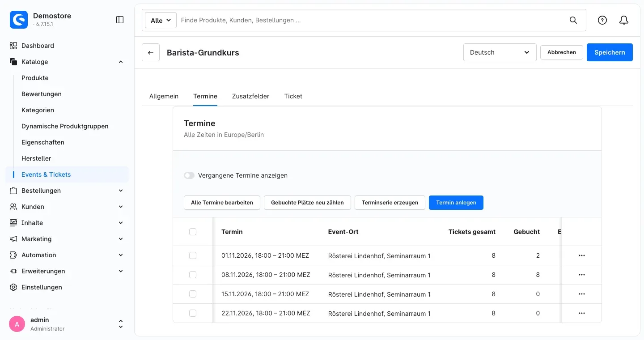Go back using the arrow button
Screen dimensions: 644x340
(x=151, y=52)
